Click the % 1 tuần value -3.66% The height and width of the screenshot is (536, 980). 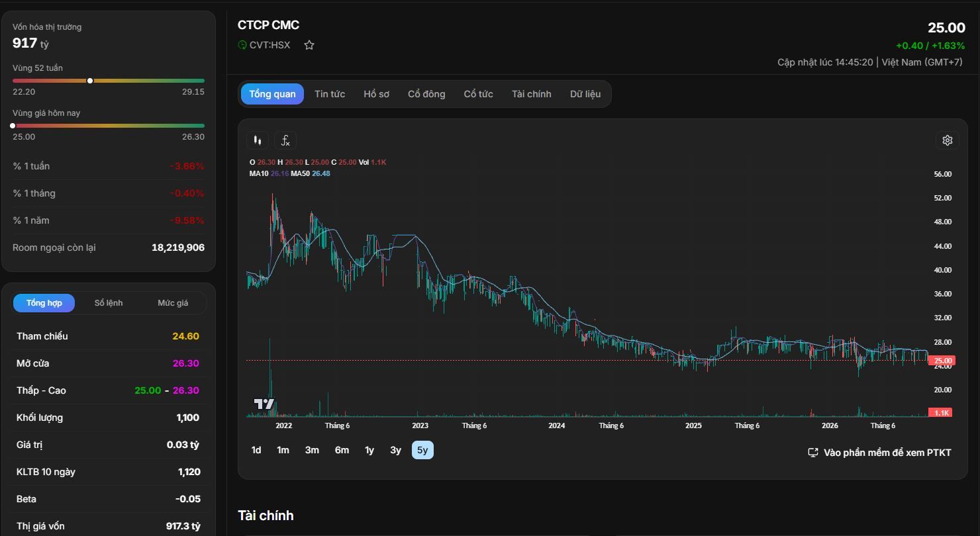187,166
